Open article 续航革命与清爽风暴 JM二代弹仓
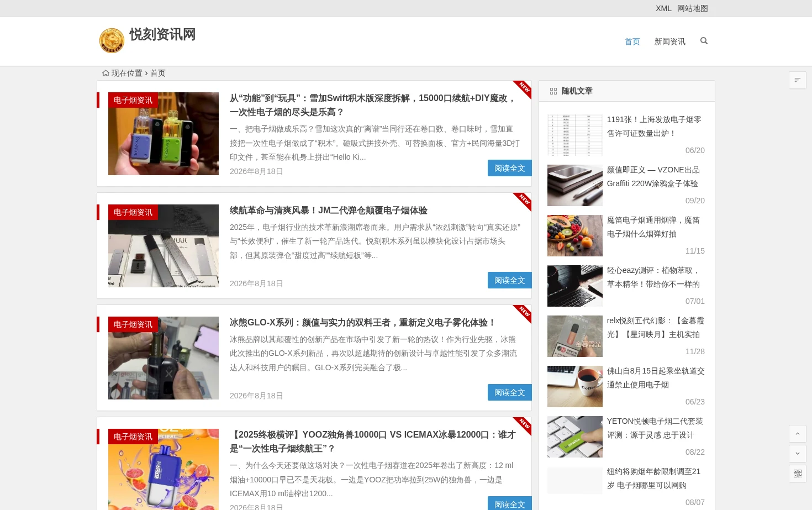 [x=329, y=211]
